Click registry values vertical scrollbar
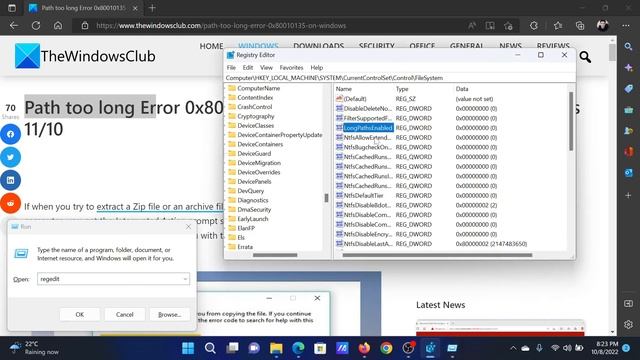 [571, 120]
